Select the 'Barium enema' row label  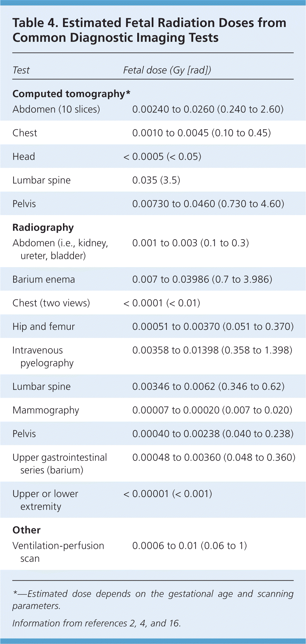point(44,279)
